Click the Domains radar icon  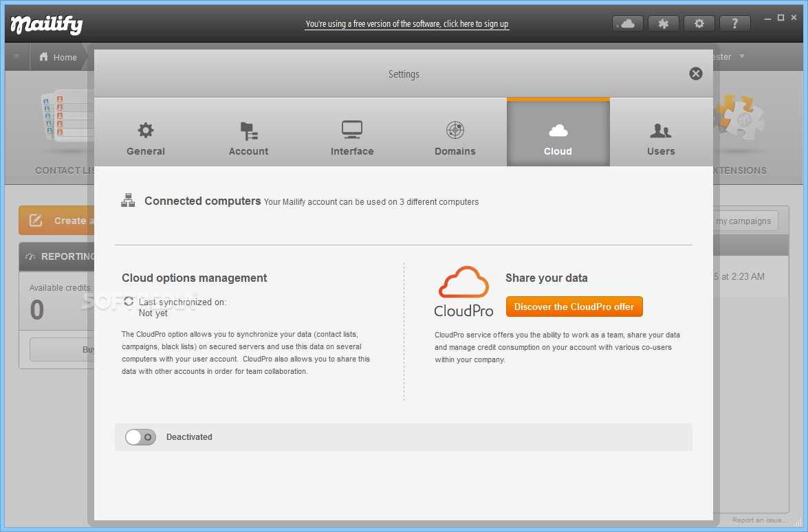pyautogui.click(x=455, y=130)
